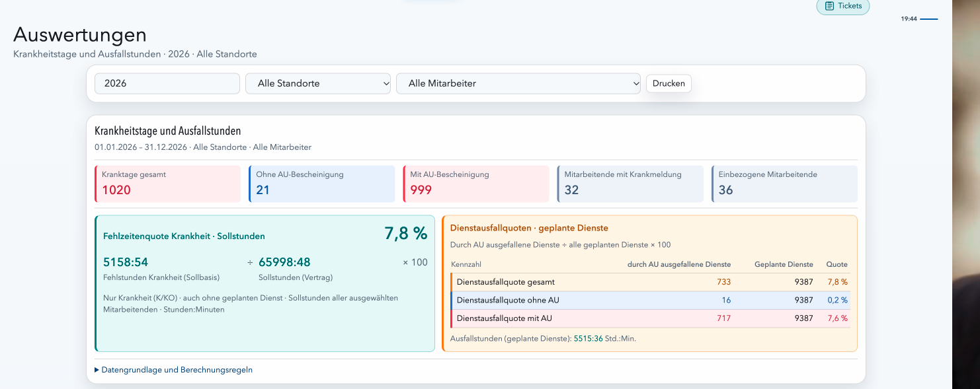Click the Auswertungen page heading
The width and height of the screenshot is (980, 389).
[80, 34]
